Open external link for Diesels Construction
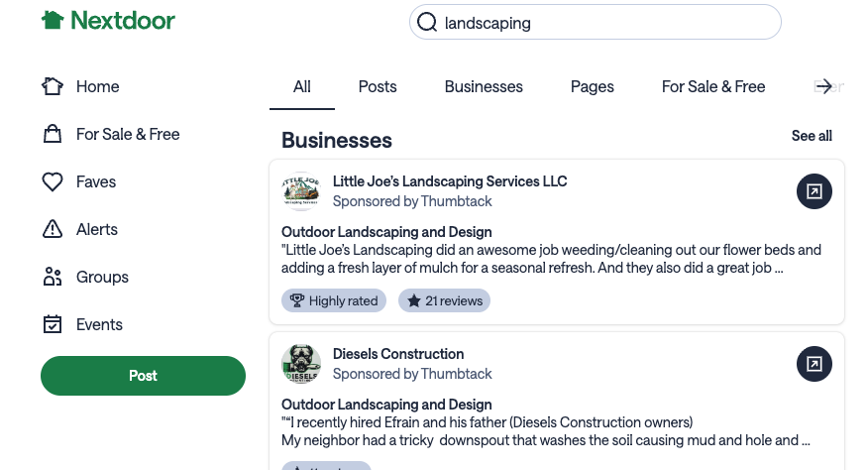Screen dimensions: 868x470 point(814,364)
